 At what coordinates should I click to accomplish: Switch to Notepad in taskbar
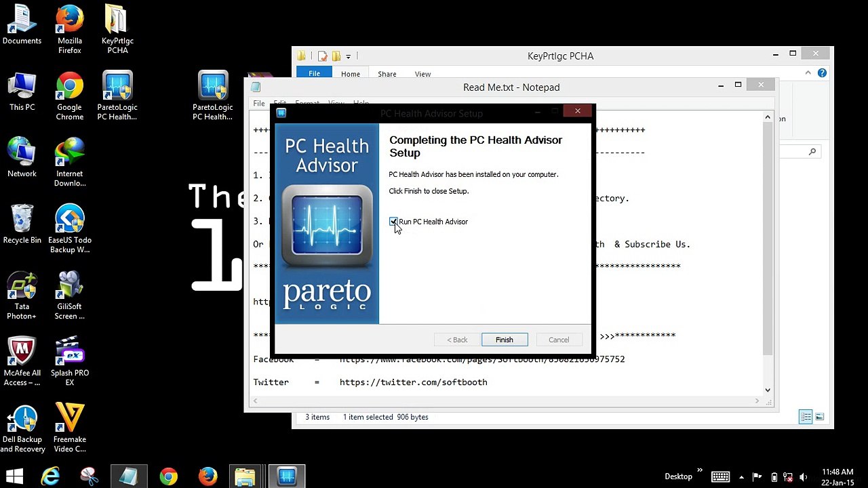[x=129, y=476]
